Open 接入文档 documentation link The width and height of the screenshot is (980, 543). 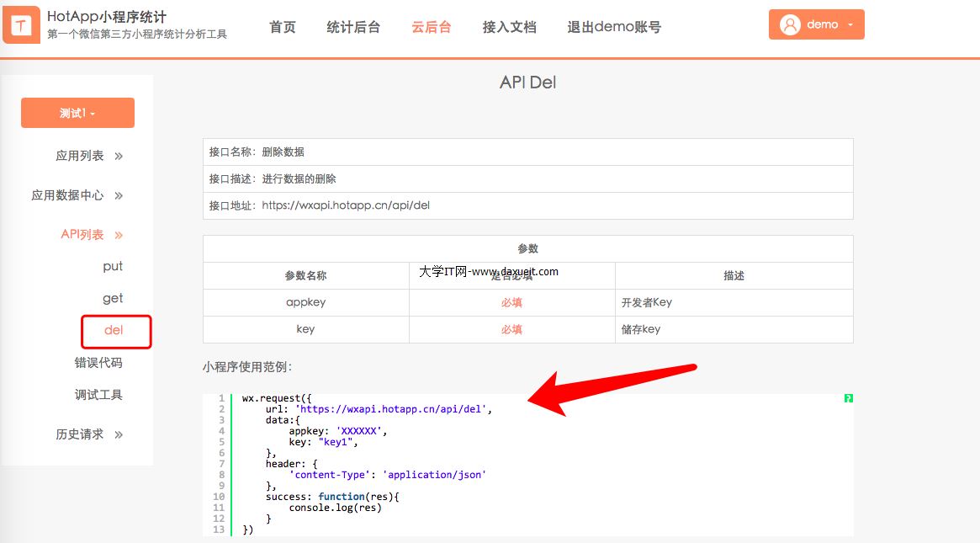(x=509, y=27)
